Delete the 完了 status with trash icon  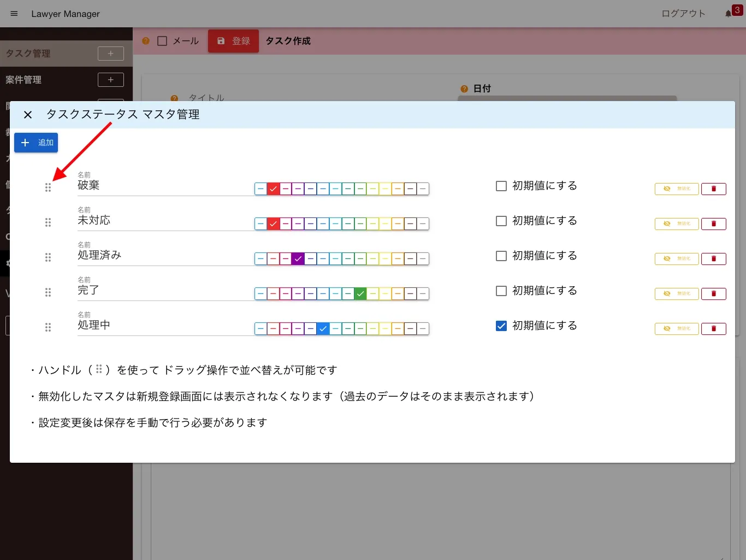point(713,293)
